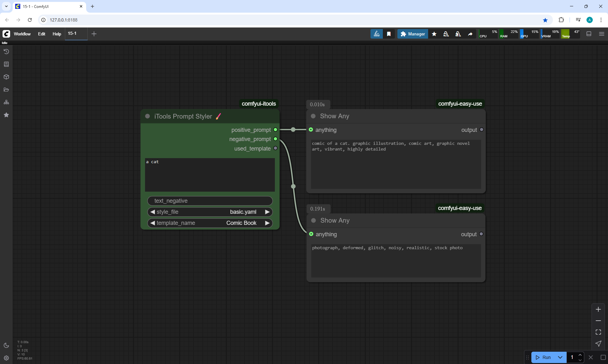
Task: Click the star favorites sidebar icon
Action: tap(6, 115)
